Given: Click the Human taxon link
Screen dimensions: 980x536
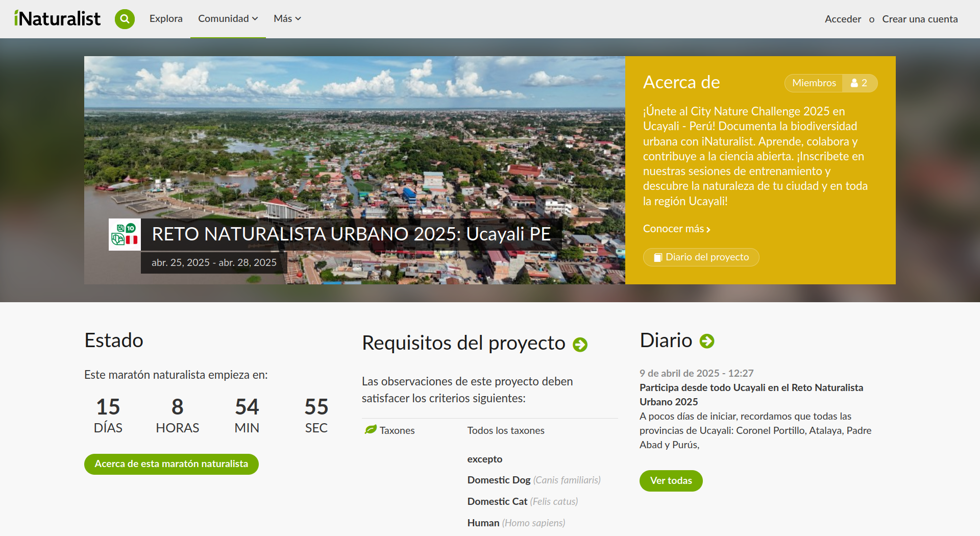Looking at the screenshot, I should pos(483,523).
